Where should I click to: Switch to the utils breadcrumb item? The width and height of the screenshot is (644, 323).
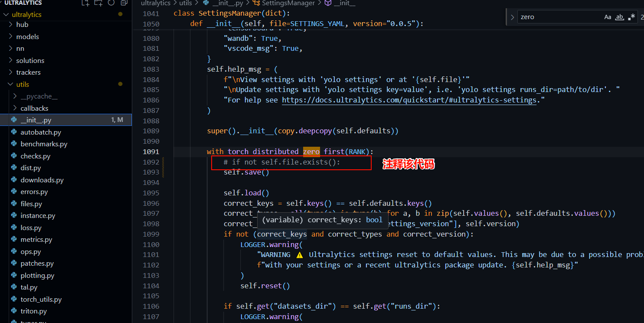pos(185,3)
